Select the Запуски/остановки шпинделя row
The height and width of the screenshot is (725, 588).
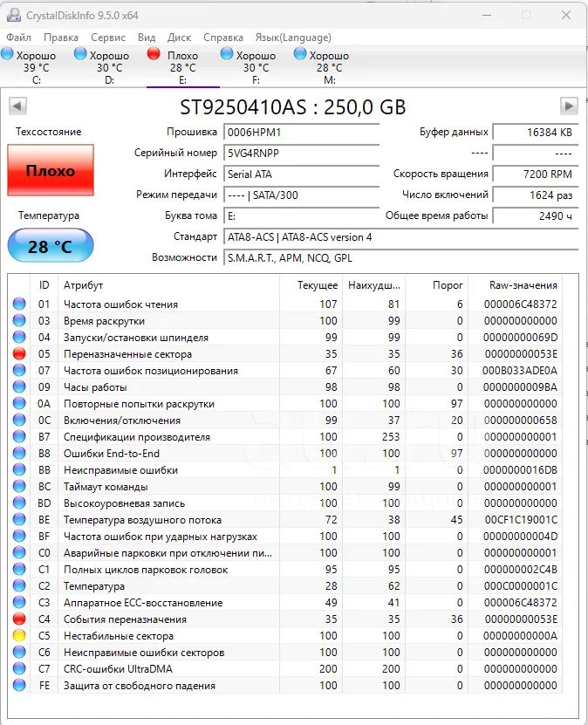(x=285, y=337)
